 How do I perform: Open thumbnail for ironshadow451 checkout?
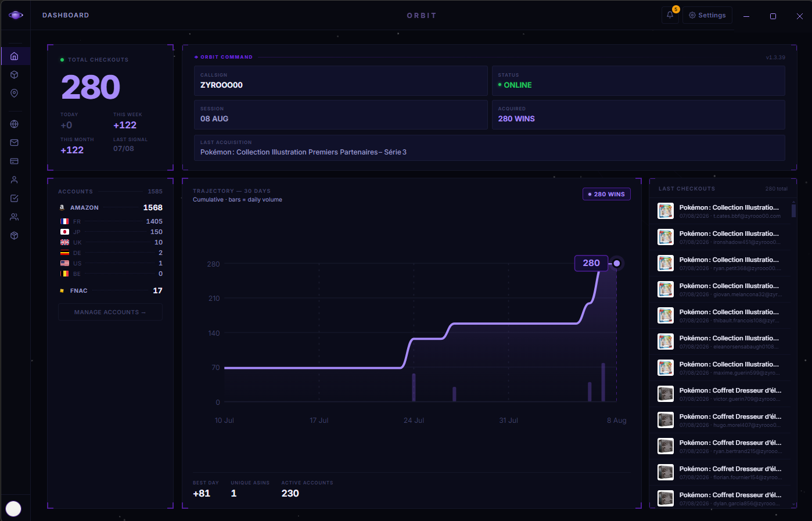666,237
